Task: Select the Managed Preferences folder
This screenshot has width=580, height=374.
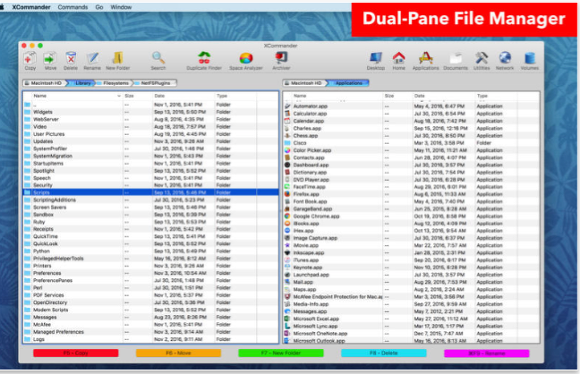Action: 151,332
